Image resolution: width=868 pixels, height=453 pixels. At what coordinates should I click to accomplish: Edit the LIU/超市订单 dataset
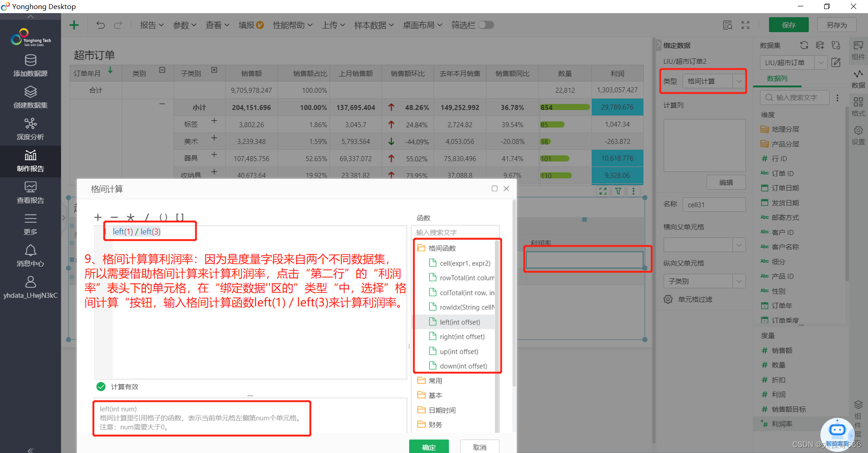click(836, 62)
